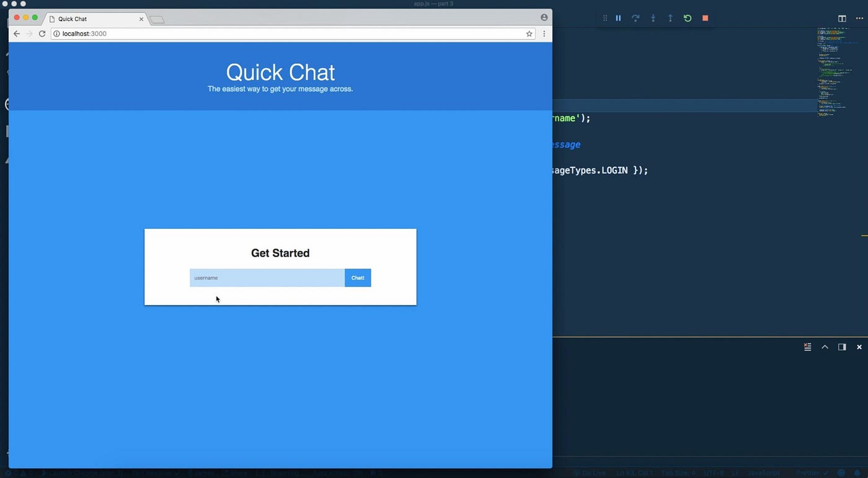Close the bottom panel
868x478 pixels.
pyautogui.click(x=859, y=347)
